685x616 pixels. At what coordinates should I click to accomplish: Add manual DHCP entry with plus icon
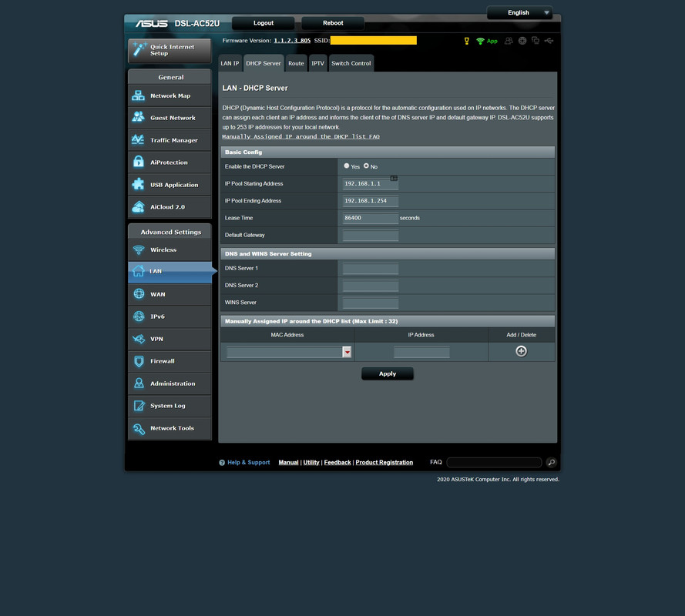click(521, 351)
